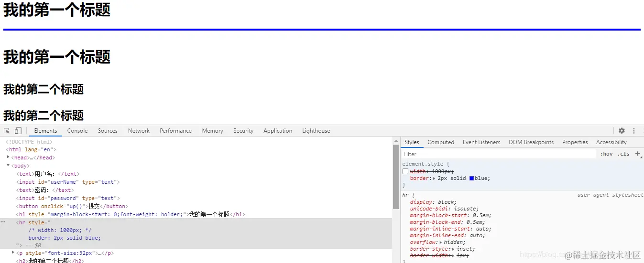This screenshot has height=263, width=644.
Task: Open DevTools settings gear
Action: click(622, 131)
